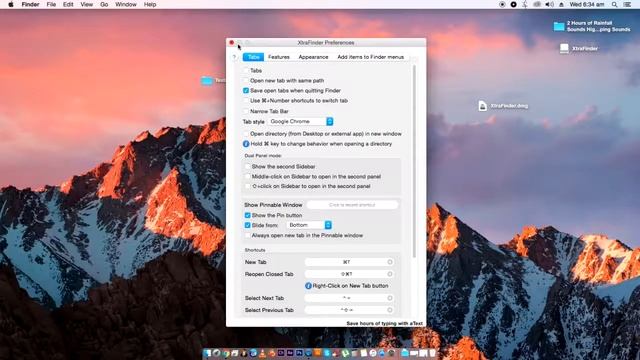
Task: Click the New Tab shortcut field
Action: pos(349,262)
